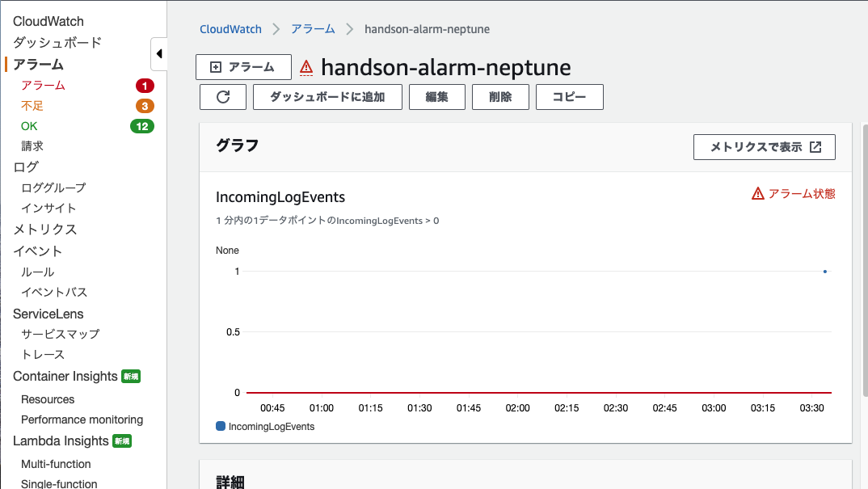Open CloudWatch in the sidebar
The height and width of the screenshot is (489, 868).
tap(48, 21)
